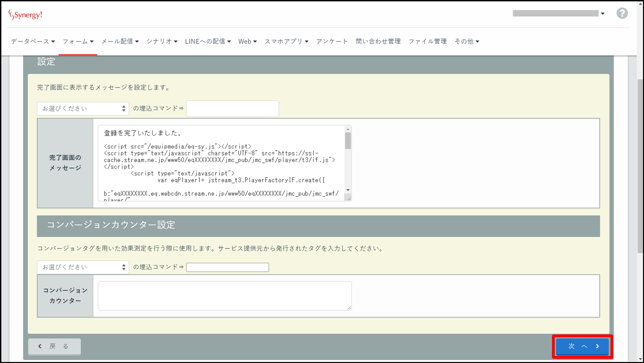
Task: Expand the スマホアプリ menu
Action: pos(286,41)
